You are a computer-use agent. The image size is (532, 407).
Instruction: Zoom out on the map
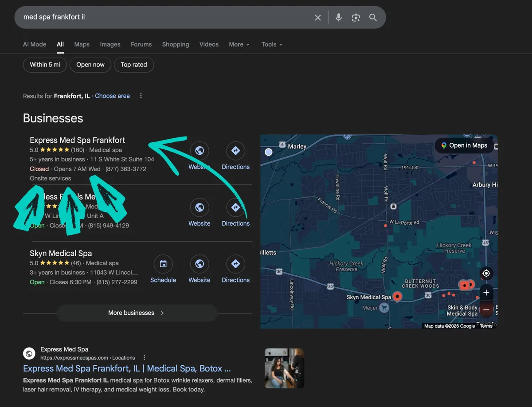(486, 309)
